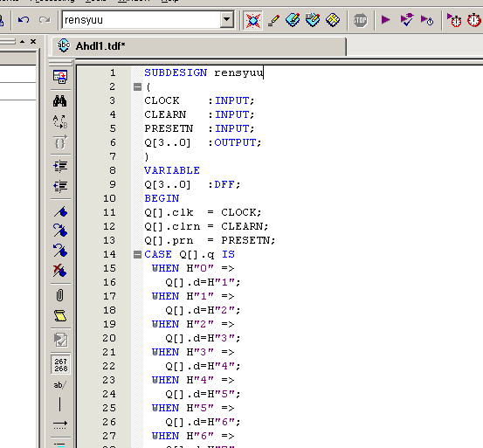The image size is (483, 448).
Task: Click into the rensyuu project name field
Action: click(x=141, y=20)
